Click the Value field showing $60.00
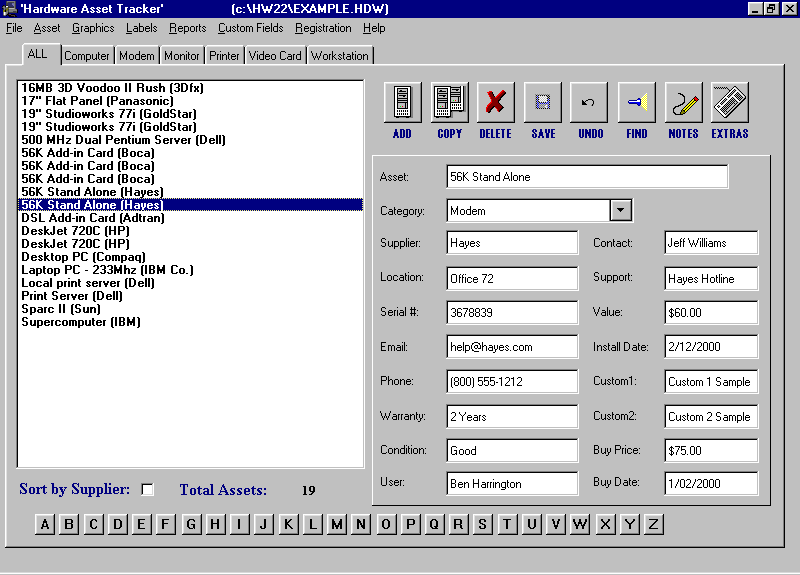Image resolution: width=800 pixels, height=575 pixels. [x=711, y=312]
